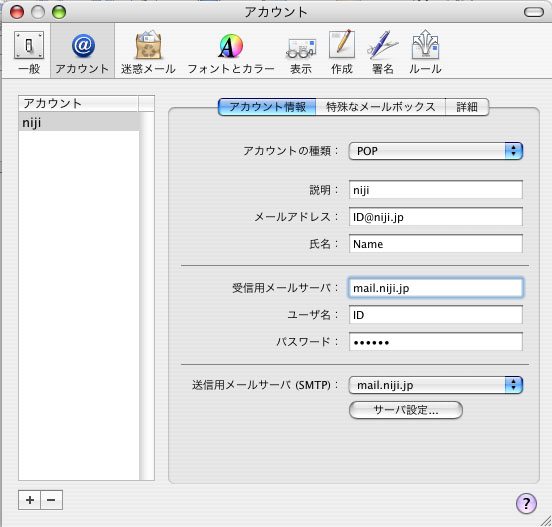Open the 一般 (General) preferences pane
552x527 pixels.
(x=29, y=52)
